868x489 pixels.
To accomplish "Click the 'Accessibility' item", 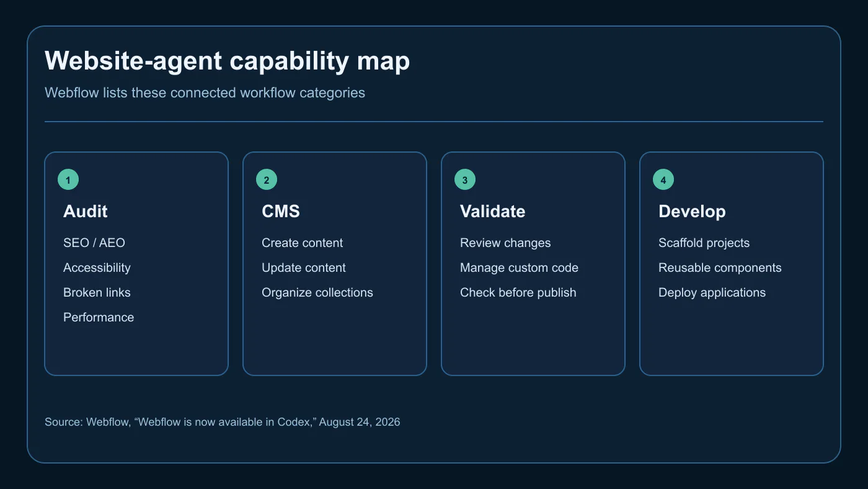I will coord(97,268).
